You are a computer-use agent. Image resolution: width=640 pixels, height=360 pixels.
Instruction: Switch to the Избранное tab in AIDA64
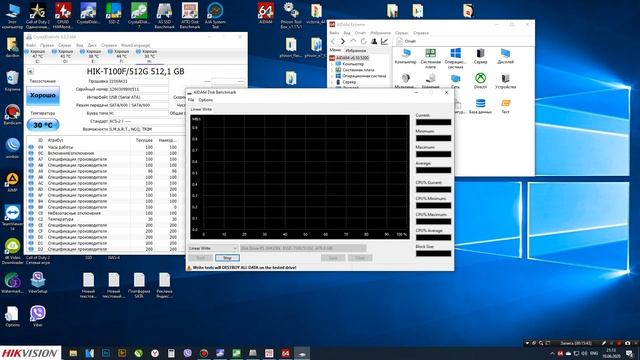click(x=356, y=51)
